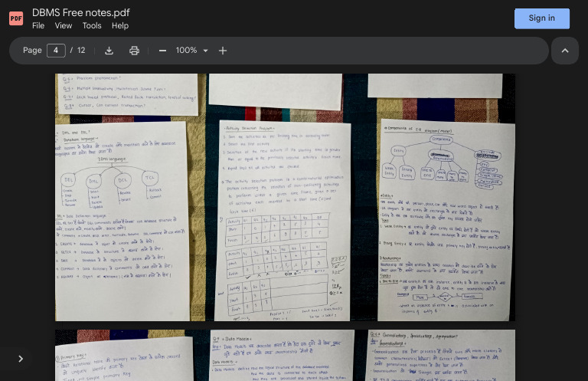Screen dimensions: 588x381
Task: Zoom in with the plus icon
Action: click(x=223, y=51)
